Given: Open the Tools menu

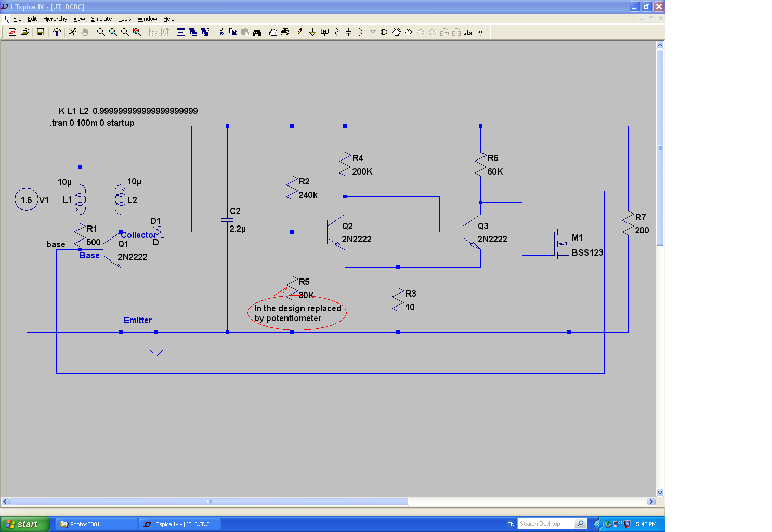Looking at the screenshot, I should pos(125,19).
